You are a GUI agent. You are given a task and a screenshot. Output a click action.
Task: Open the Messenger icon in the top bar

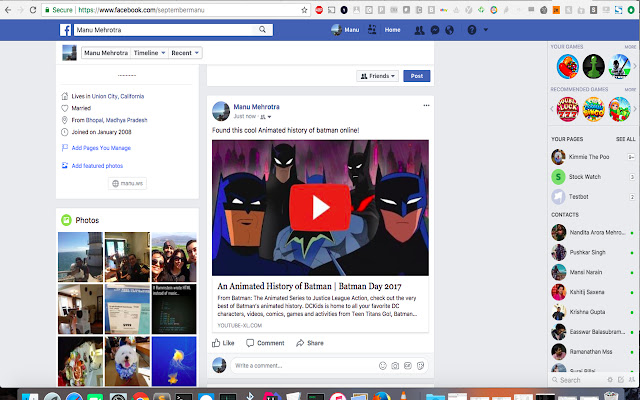coord(435,30)
